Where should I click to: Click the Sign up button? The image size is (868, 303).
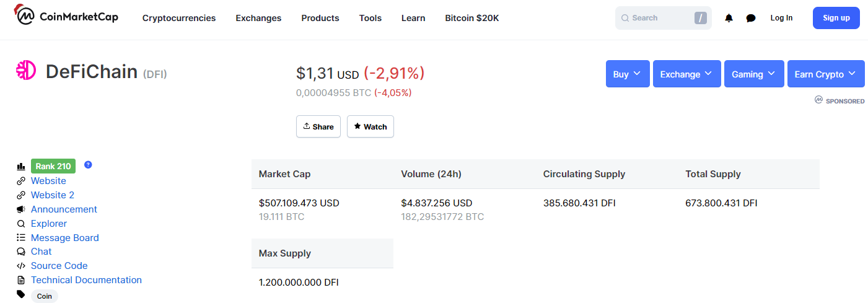(836, 18)
